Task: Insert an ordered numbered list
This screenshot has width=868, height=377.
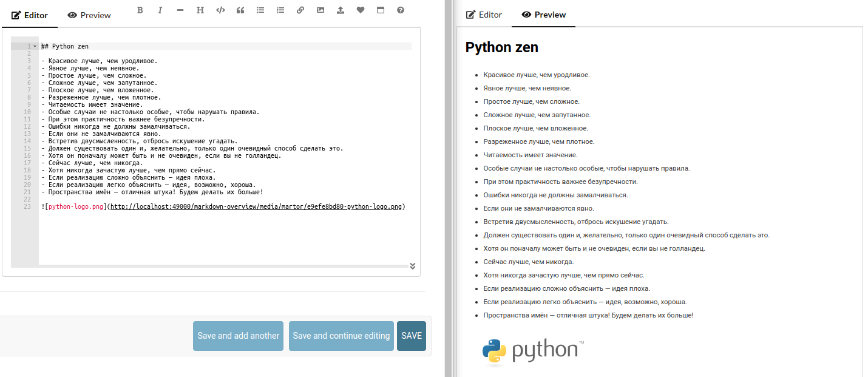Action: tap(280, 10)
